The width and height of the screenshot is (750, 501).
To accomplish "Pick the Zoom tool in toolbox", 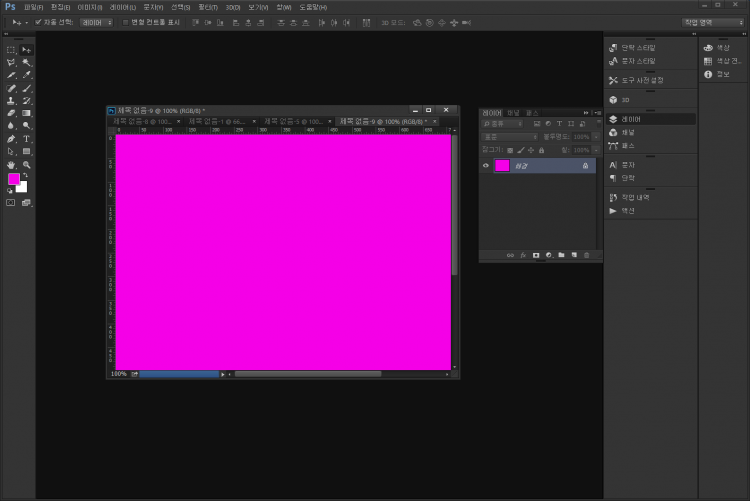I will tap(26, 165).
